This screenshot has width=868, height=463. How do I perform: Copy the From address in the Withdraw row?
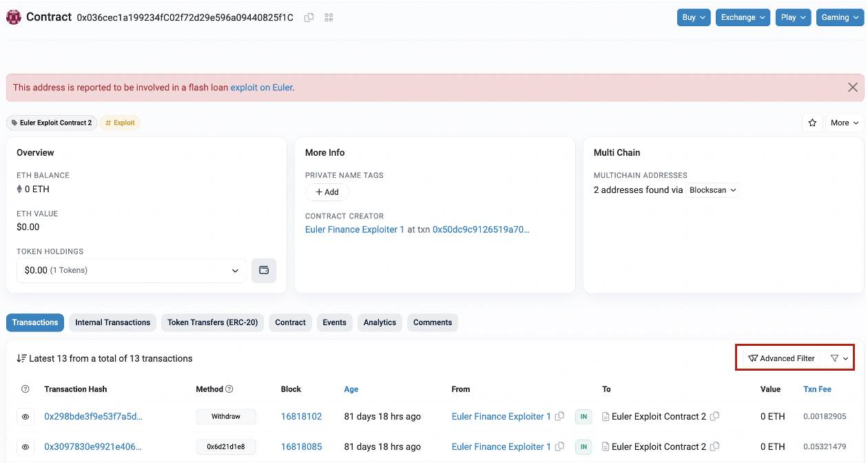pos(559,416)
